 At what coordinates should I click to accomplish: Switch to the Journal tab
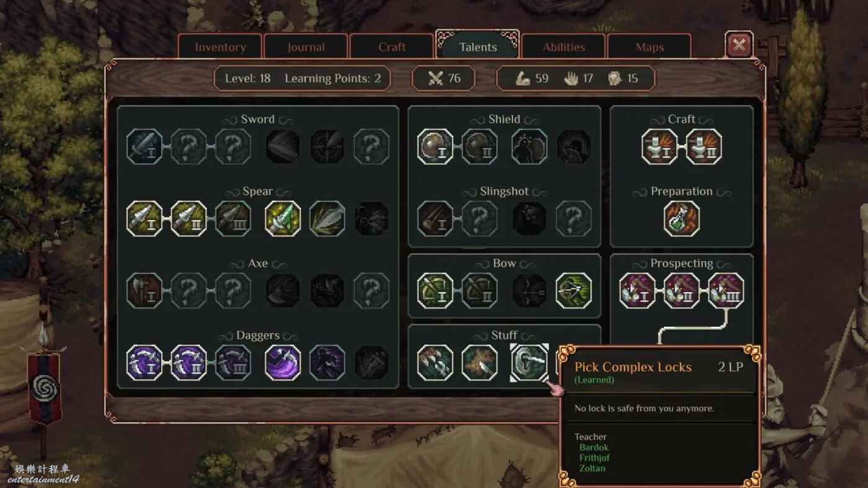[x=306, y=47]
